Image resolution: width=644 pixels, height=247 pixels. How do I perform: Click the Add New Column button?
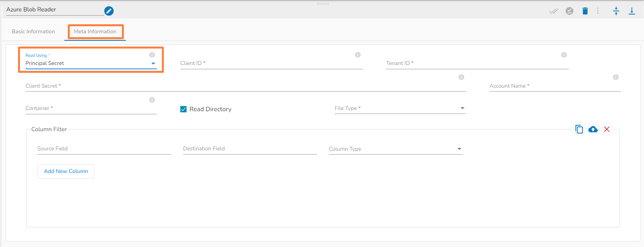click(x=66, y=171)
